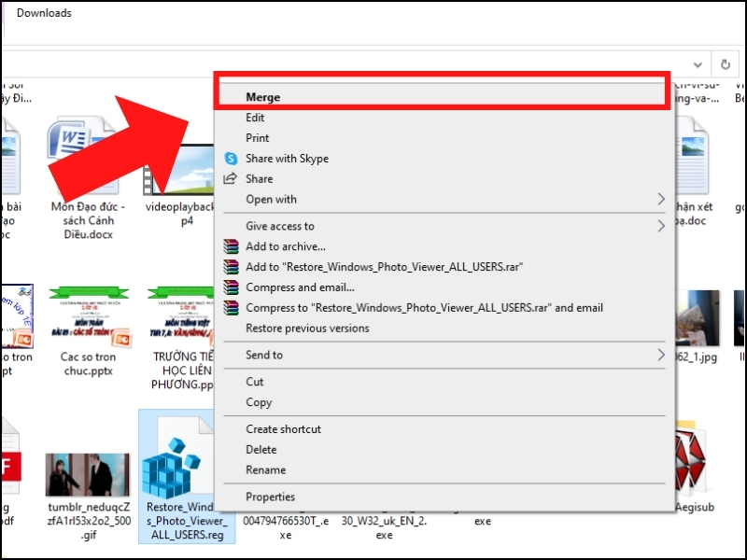The image size is (747, 560).
Task: Open the address bar history dropdown arrow
Action: coord(698,64)
